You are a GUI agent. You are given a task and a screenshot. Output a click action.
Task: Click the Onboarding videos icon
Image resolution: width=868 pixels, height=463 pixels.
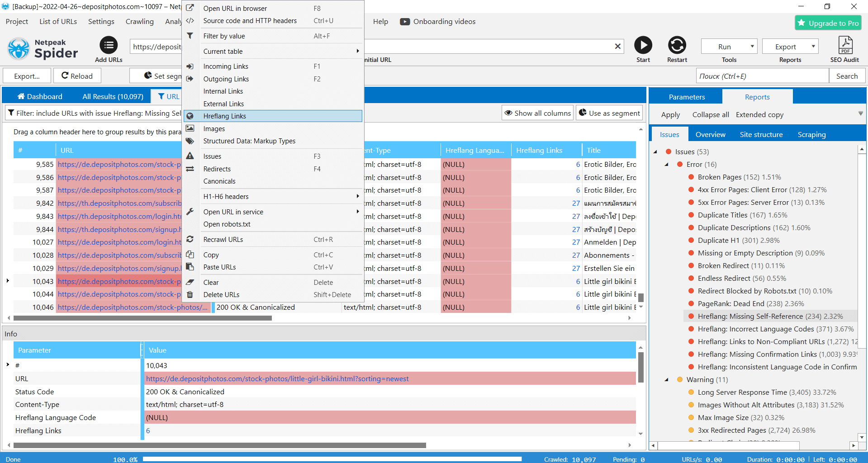coord(405,22)
